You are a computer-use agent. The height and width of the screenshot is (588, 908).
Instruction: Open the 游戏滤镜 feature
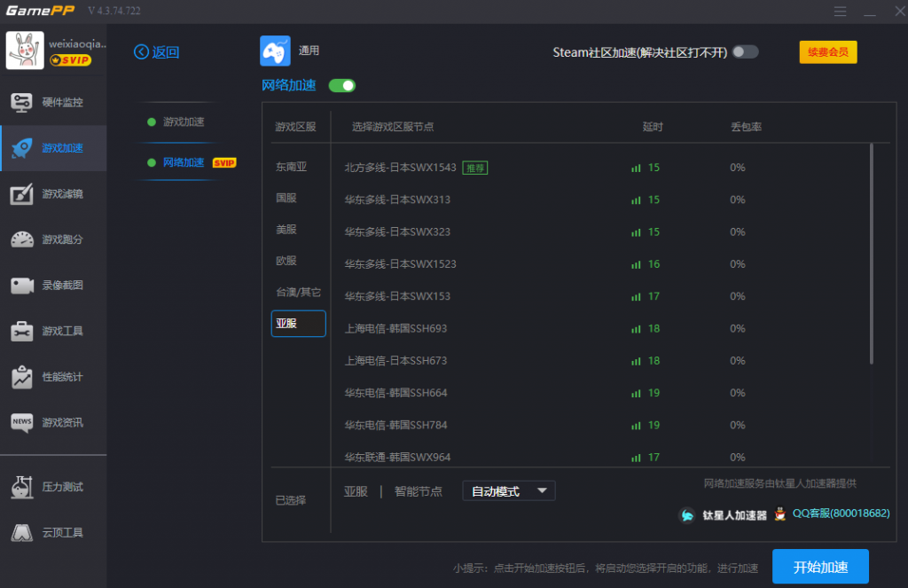click(53, 194)
